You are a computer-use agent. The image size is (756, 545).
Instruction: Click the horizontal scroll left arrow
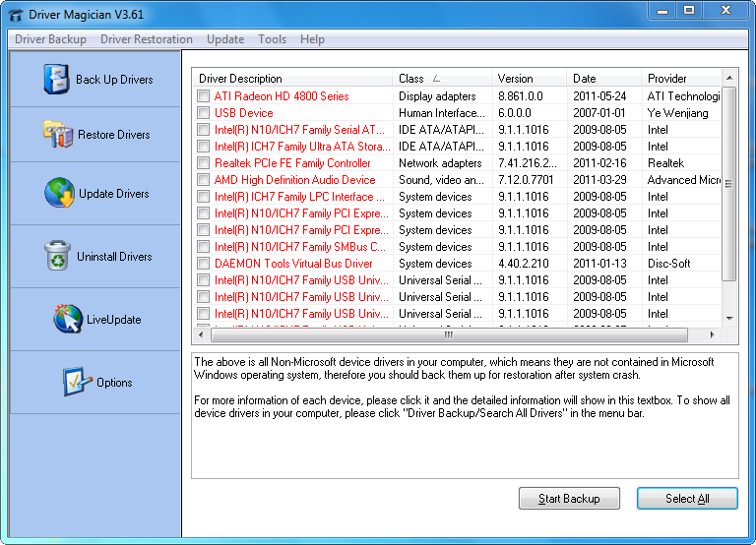[x=201, y=334]
